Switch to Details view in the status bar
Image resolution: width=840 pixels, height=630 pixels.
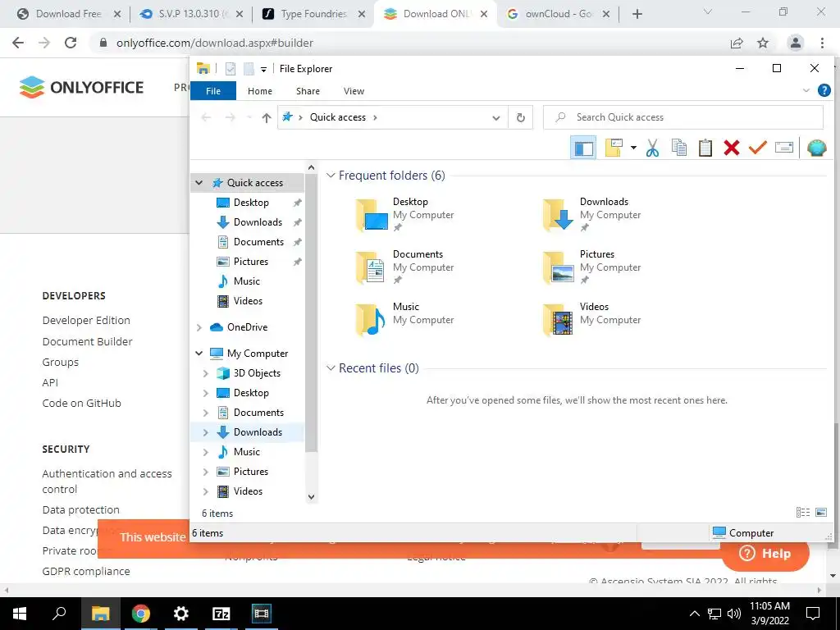click(x=803, y=513)
